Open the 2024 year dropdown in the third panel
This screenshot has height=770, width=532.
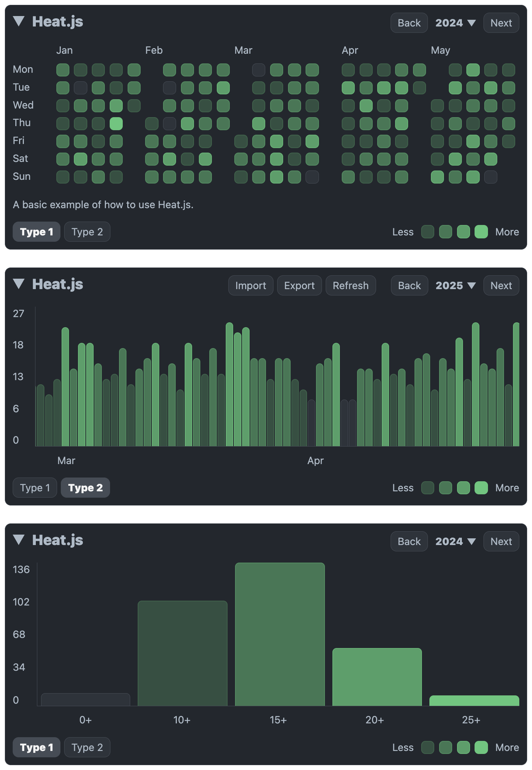pos(456,541)
